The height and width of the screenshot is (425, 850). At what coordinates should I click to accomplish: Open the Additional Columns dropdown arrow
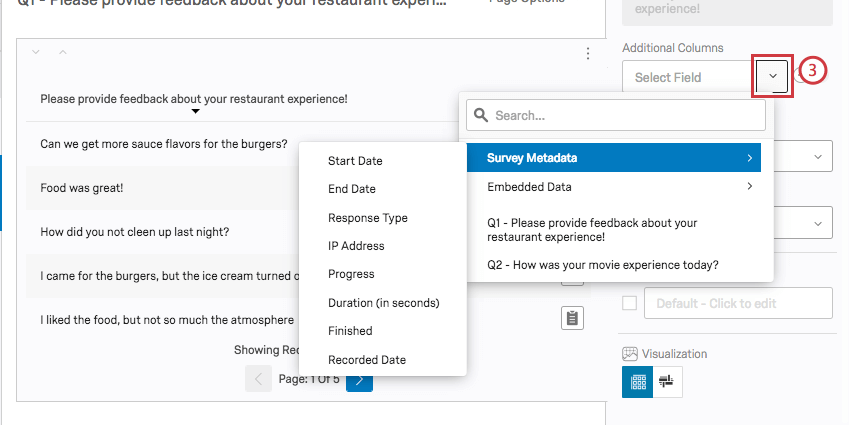772,76
